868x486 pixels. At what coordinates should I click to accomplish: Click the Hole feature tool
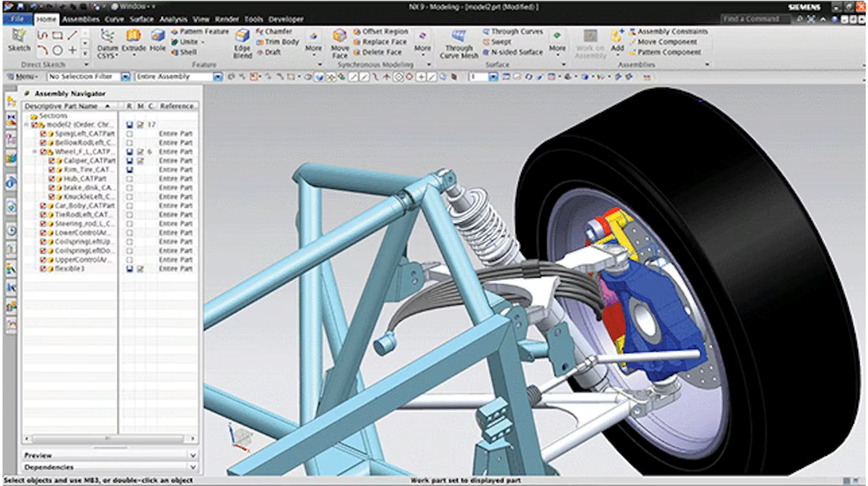point(157,40)
